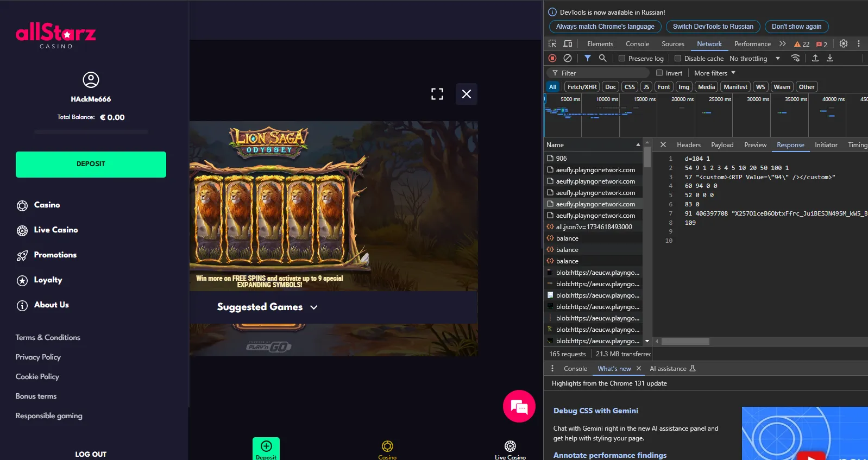
Task: Select the All request type filter
Action: 552,87
